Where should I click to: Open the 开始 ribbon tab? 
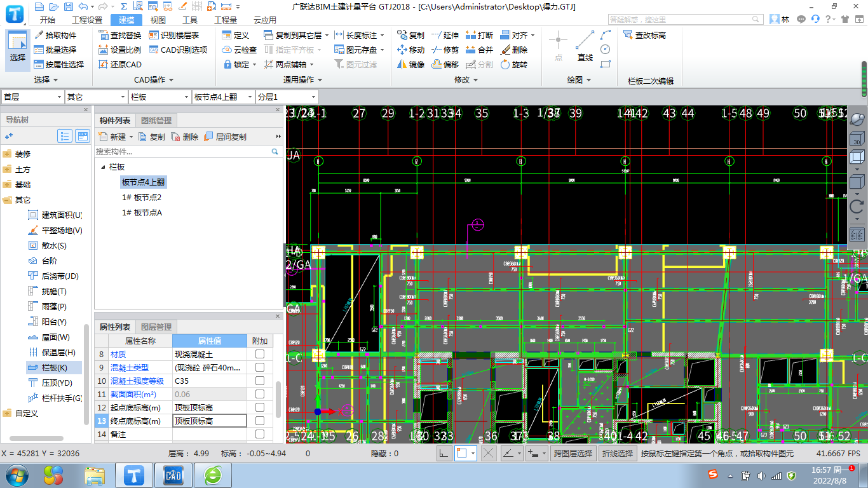click(x=47, y=20)
